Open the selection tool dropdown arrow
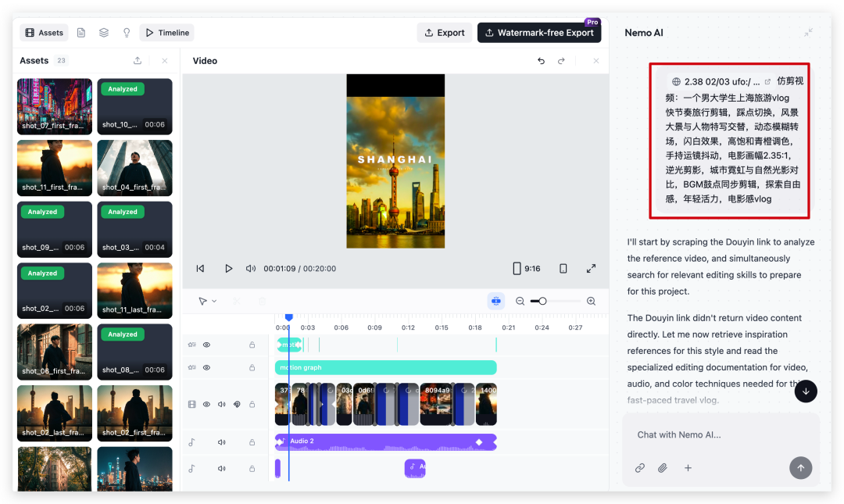Viewport: 844px width, 504px height. 215,301
